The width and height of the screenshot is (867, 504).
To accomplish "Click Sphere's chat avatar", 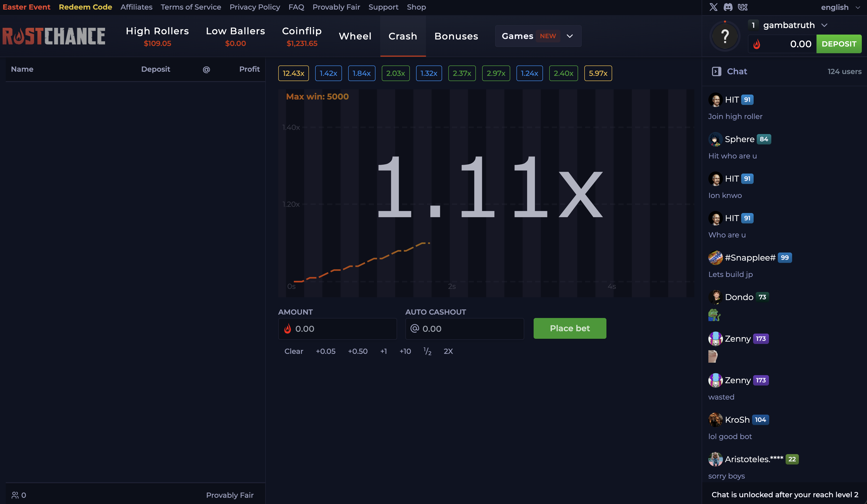I will 715,139.
